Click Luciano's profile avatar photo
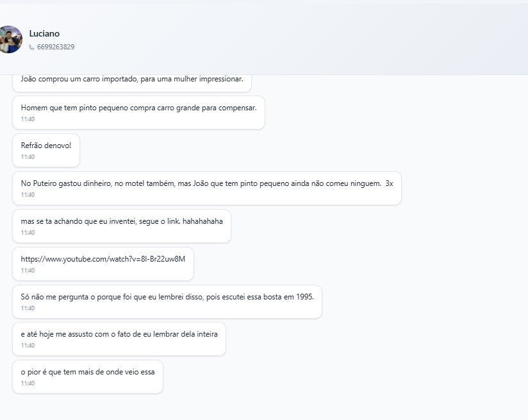 pyautogui.click(x=11, y=39)
